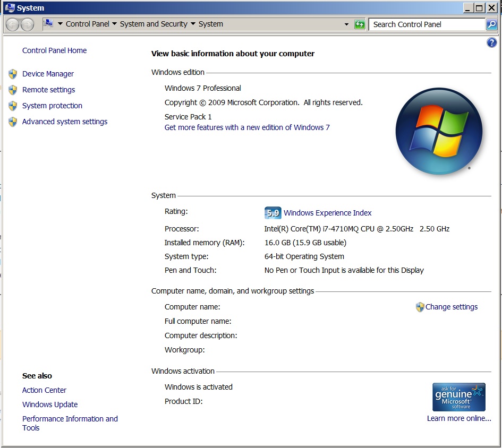Screen dimensions: 502x448
Task: Click the computer icon in address bar
Action: pyautogui.click(x=48, y=24)
